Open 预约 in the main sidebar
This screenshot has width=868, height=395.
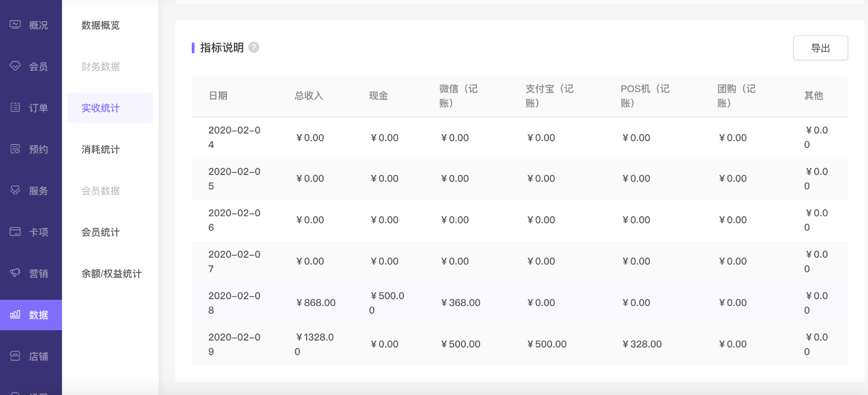pyautogui.click(x=31, y=149)
